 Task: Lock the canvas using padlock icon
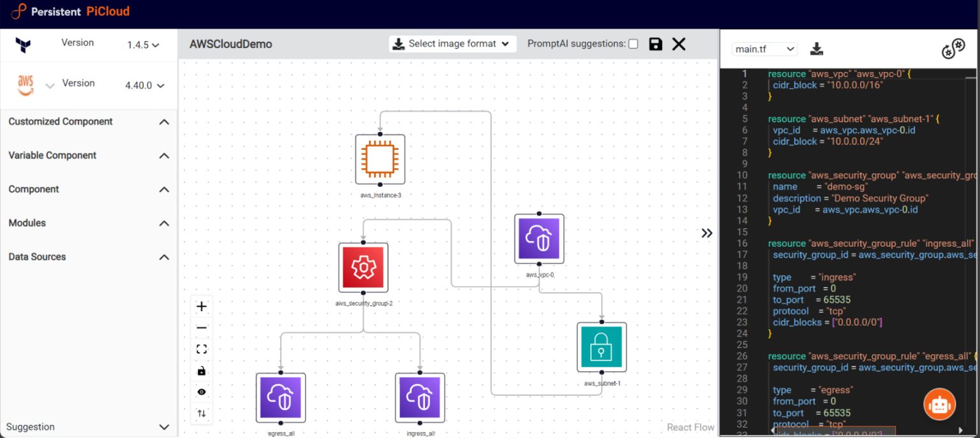[202, 370]
